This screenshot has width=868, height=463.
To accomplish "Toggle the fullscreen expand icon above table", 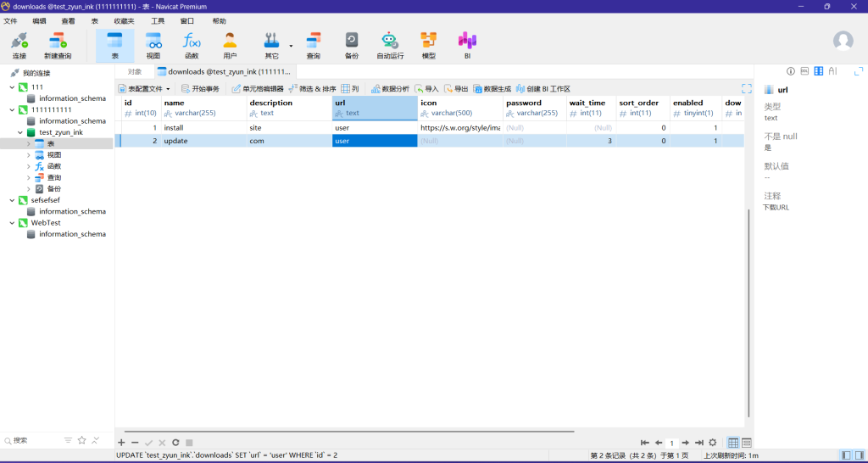I will (747, 88).
